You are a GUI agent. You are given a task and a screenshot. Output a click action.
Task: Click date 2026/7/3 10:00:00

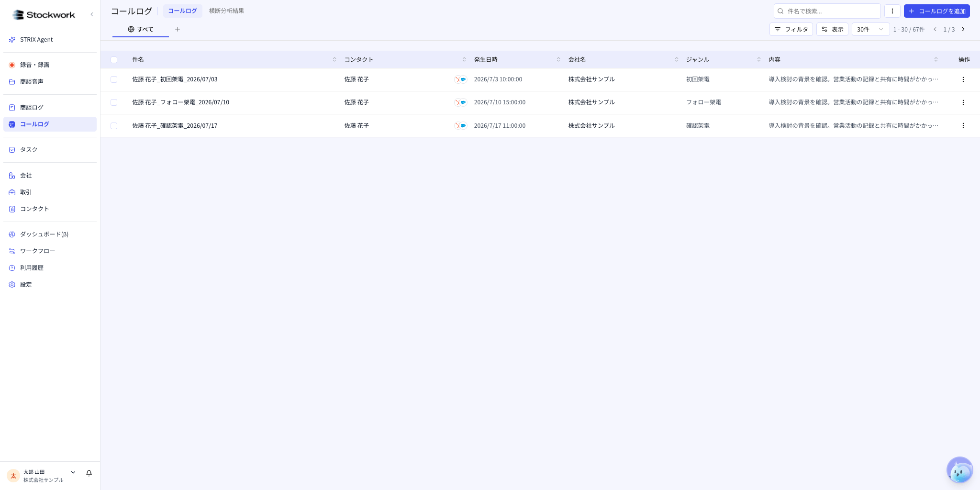[498, 79]
